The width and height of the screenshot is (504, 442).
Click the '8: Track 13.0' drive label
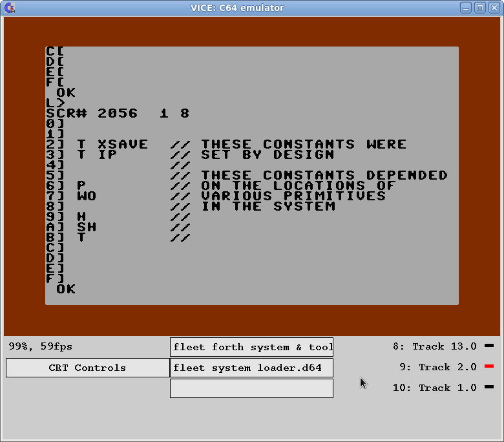(x=434, y=346)
